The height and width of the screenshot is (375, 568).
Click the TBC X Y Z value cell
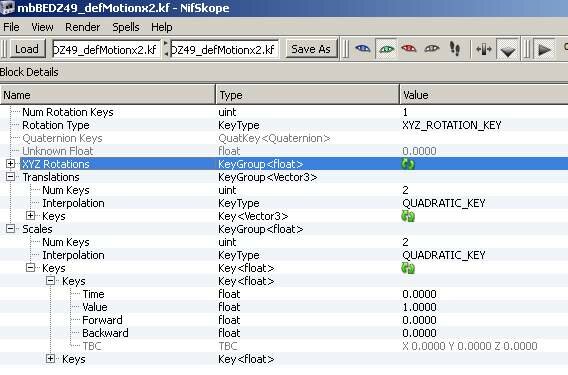pos(470,346)
